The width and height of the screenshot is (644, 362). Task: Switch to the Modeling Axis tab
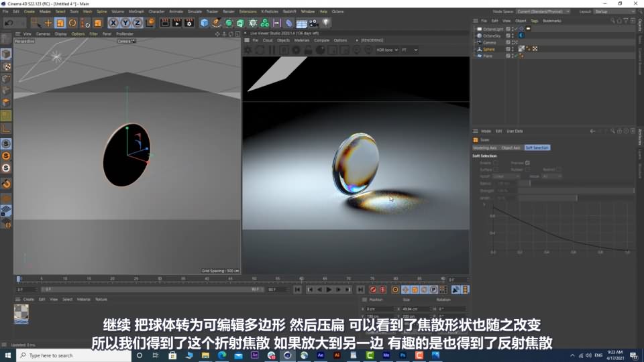pos(485,147)
